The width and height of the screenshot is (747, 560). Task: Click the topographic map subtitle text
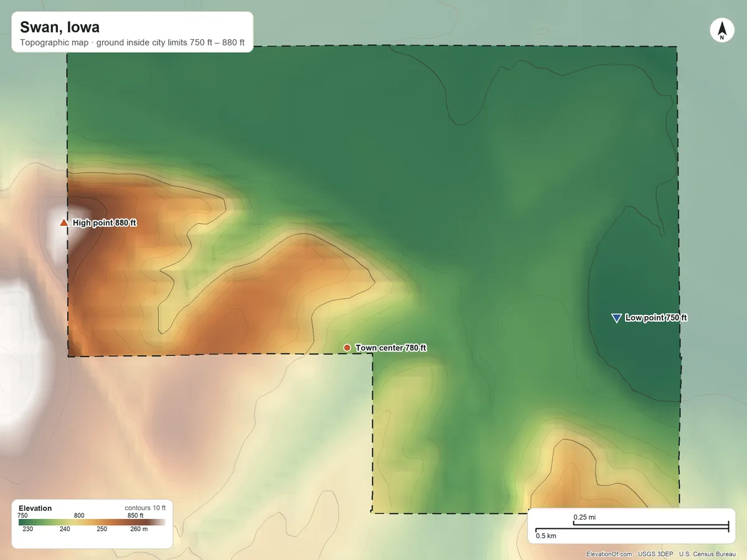pos(132,44)
